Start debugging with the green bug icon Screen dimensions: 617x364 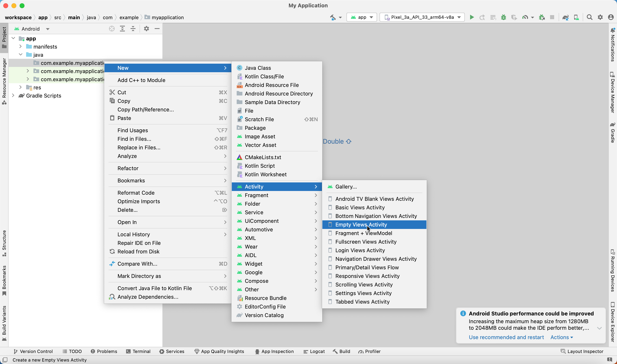point(504,17)
